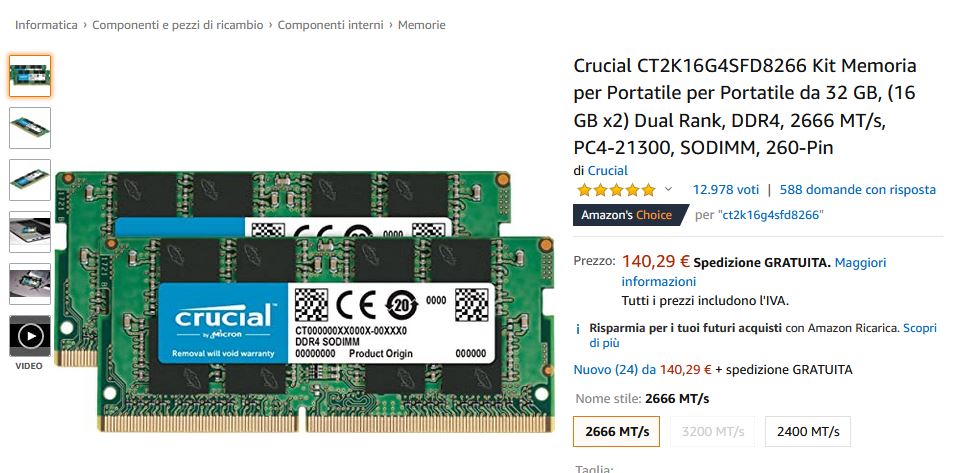This screenshot has width=954, height=473.
Task: Show the fourth thumbnail with laptop image
Action: coord(30,232)
